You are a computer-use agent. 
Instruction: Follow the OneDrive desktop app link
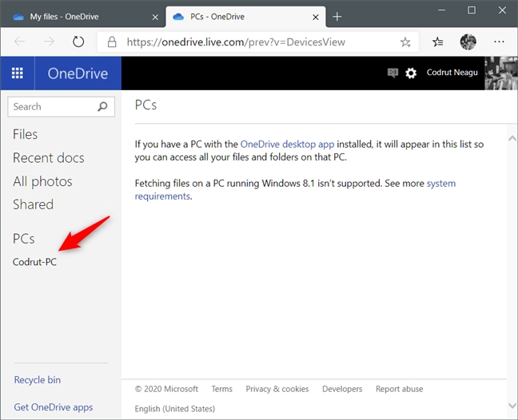coord(287,145)
